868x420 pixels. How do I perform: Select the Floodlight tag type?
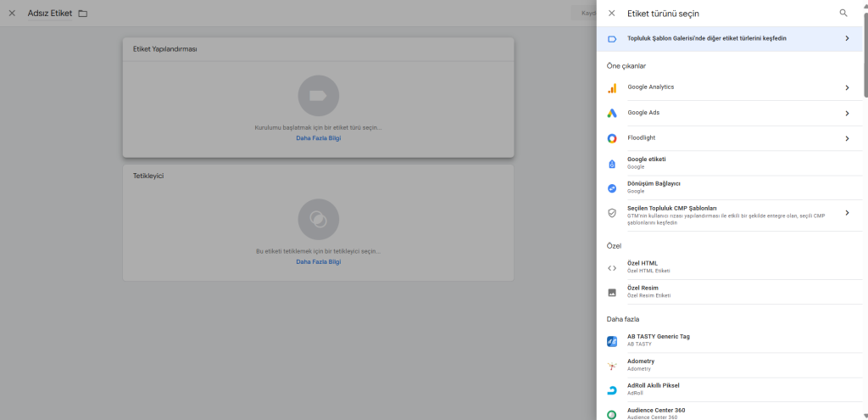730,138
